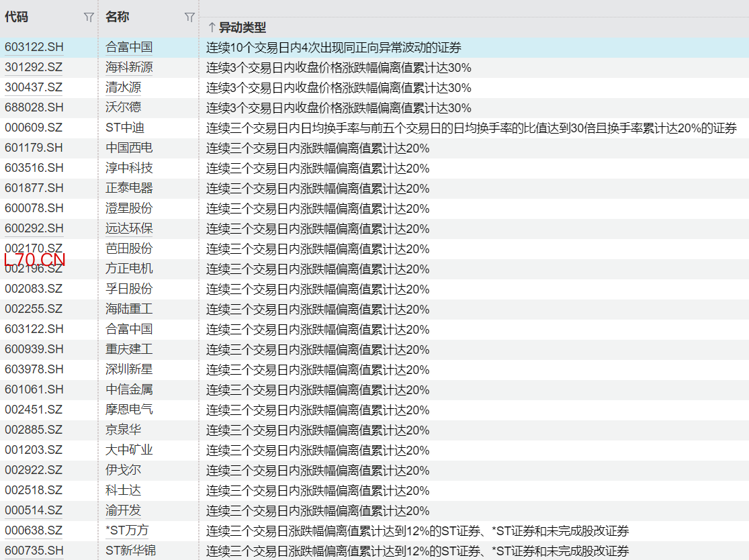Open stock code 000638.SZ
Viewport: 749px width, 560px height.
click(x=34, y=530)
